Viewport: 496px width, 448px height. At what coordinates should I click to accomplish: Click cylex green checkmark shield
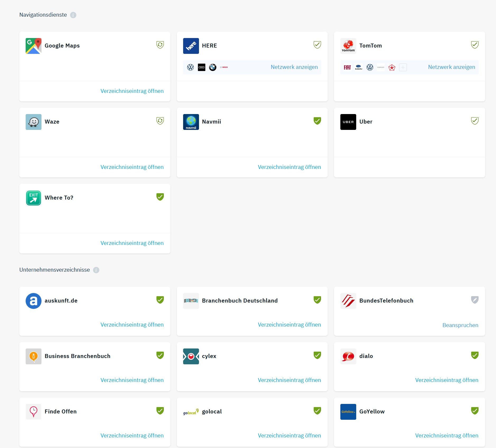pos(317,355)
